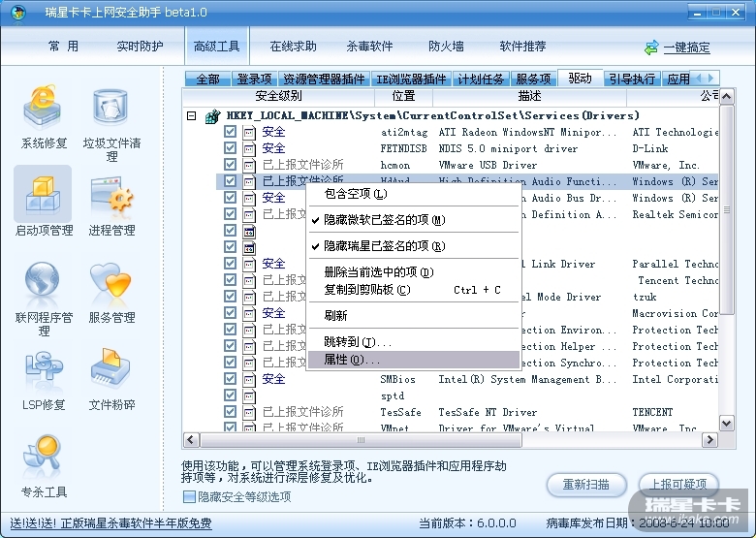Switch to the 资源管理器插件 sub-tab
The width and height of the screenshot is (756, 538).
tap(324, 79)
